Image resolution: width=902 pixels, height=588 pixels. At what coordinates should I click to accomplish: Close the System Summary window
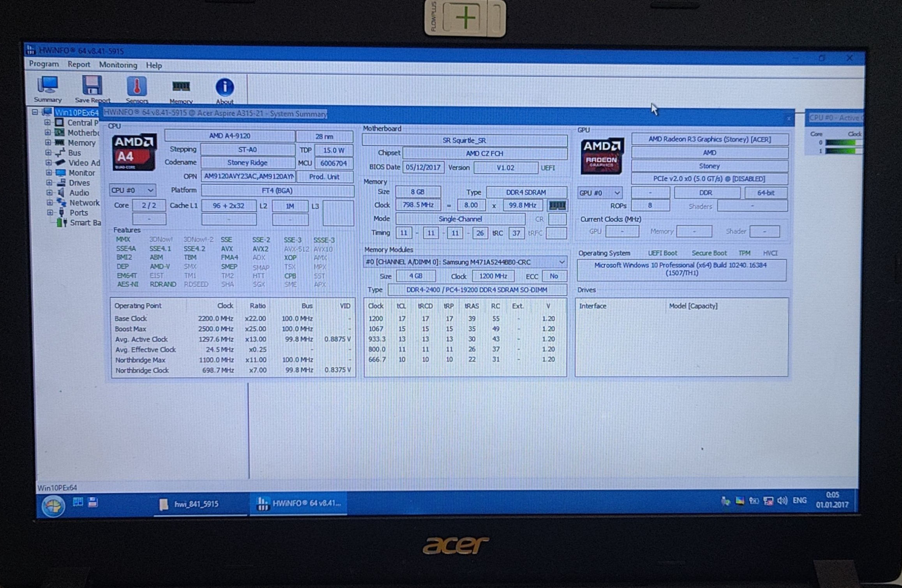tap(788, 118)
